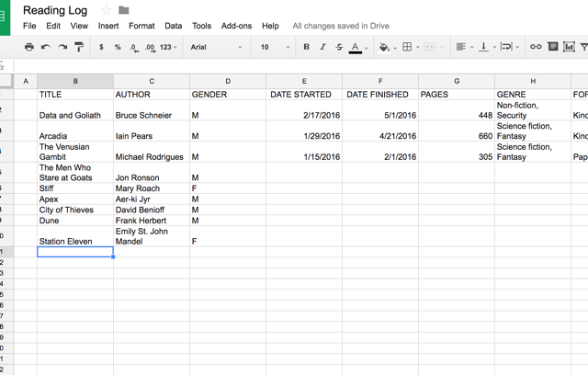Viewport: 588px width, 375px height.
Task: Click the formula bar input
Action: click(301, 66)
